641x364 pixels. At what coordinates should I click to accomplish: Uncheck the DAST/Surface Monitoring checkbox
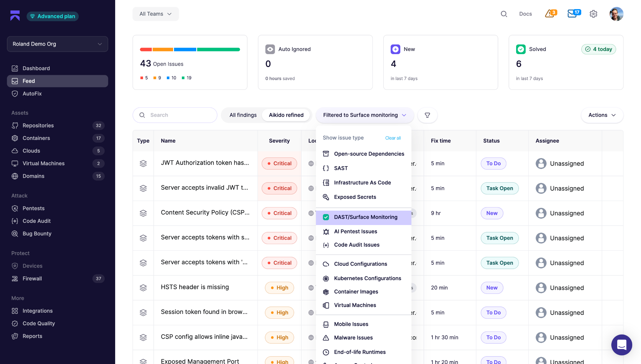click(x=326, y=217)
